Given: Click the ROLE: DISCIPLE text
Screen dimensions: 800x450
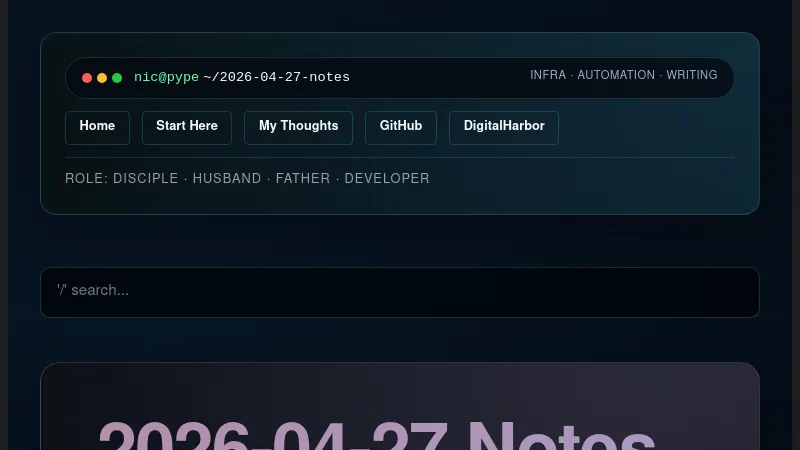Looking at the screenshot, I should [x=121, y=179].
